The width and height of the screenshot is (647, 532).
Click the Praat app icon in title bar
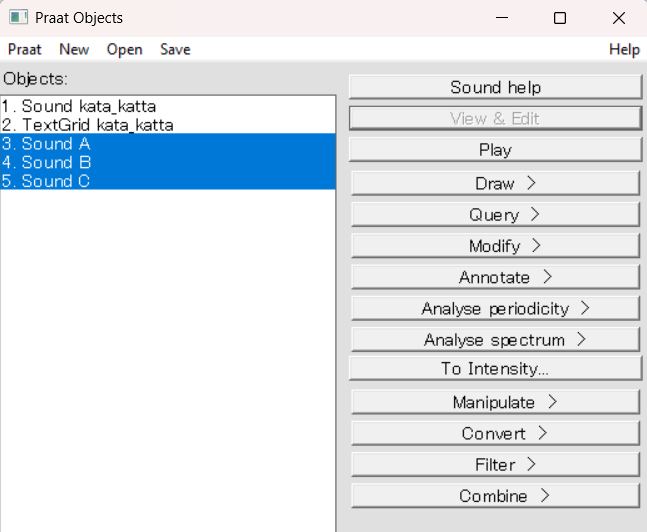coord(18,18)
